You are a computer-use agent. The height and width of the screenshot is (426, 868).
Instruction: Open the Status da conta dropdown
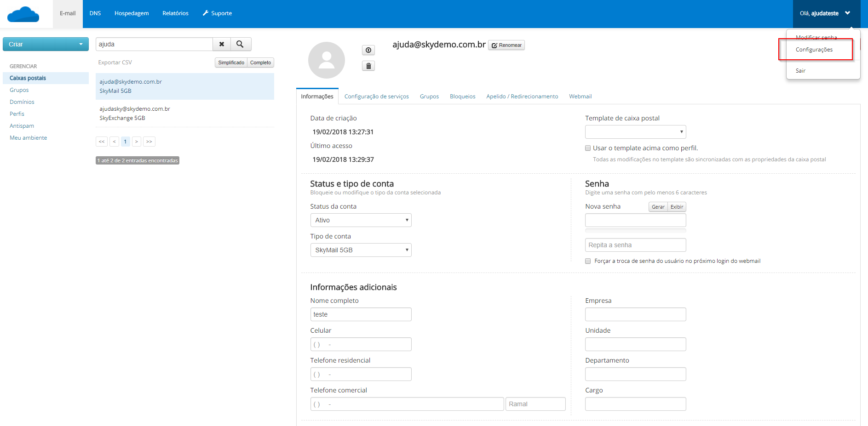pyautogui.click(x=361, y=220)
